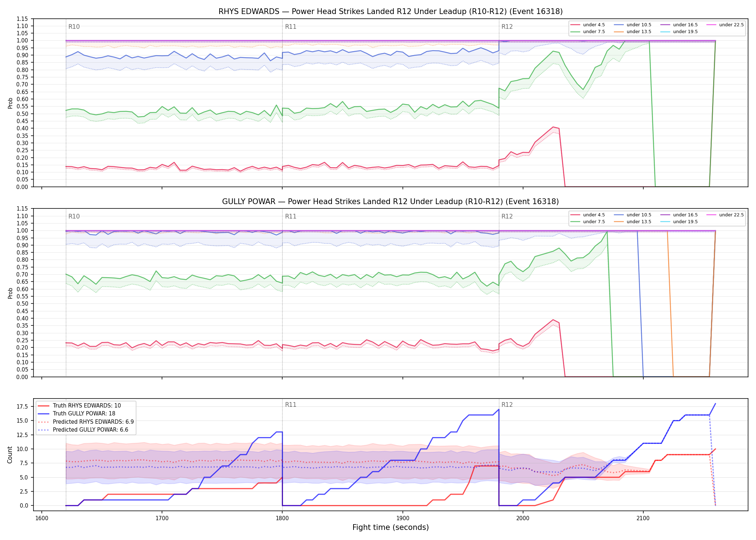Click the 0.50 tick on Gully Powar chart
Viewport: 756px width, 540px height.
(22, 304)
